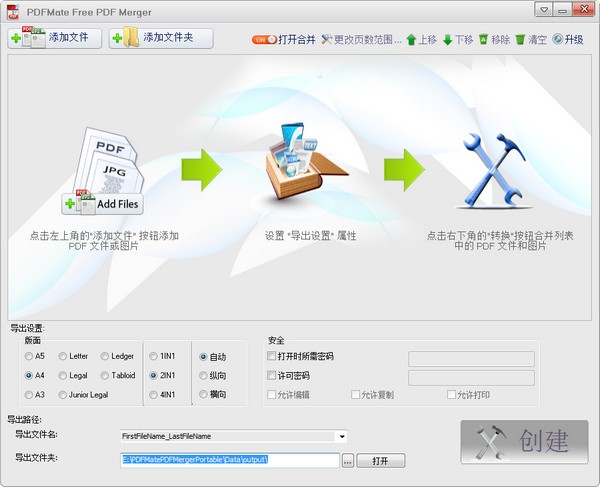600x487 pixels.
Task: Choose the 4IN1 layout option
Action: 154,394
